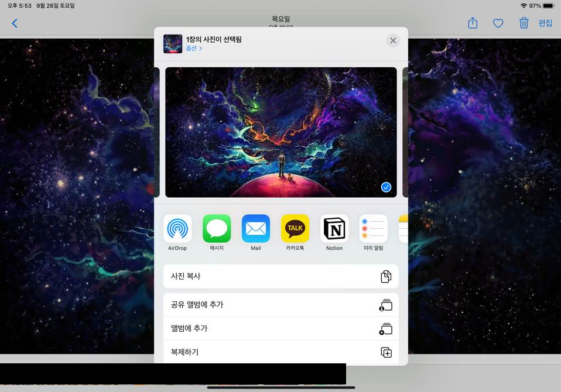Image resolution: width=561 pixels, height=392 pixels.
Task: Deselect photo using blue checkmark
Action: click(x=386, y=187)
